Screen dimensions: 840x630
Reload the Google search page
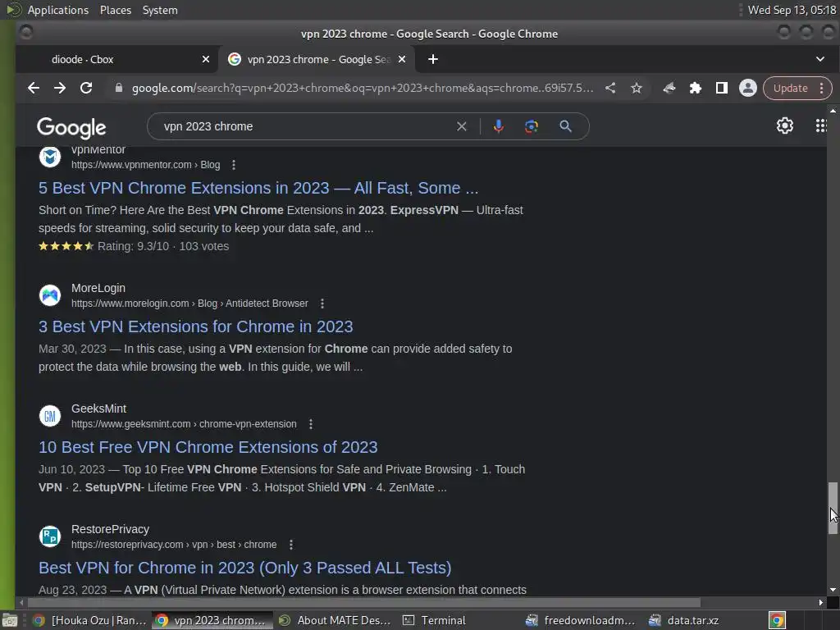pos(86,89)
